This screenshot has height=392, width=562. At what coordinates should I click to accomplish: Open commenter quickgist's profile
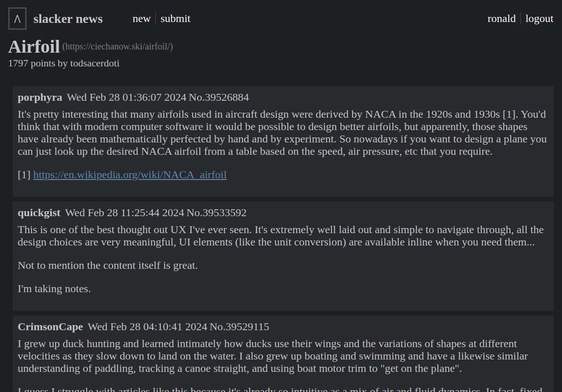(x=39, y=213)
